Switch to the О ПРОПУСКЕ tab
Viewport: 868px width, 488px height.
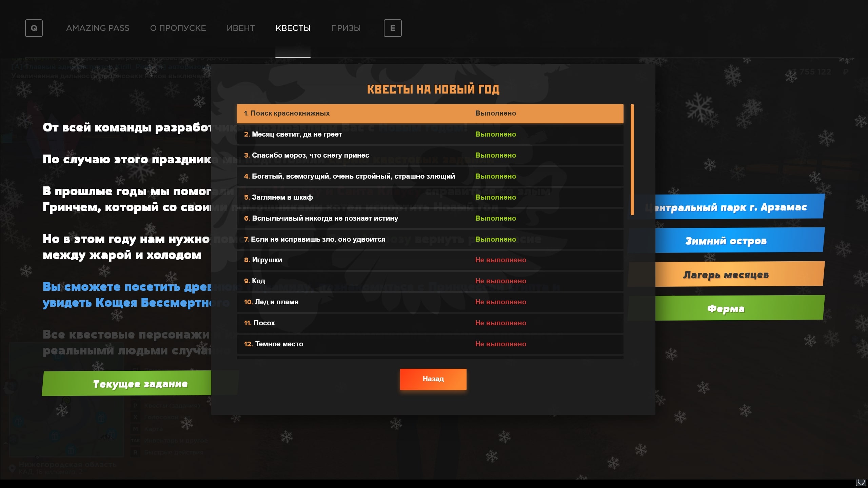[x=178, y=28]
